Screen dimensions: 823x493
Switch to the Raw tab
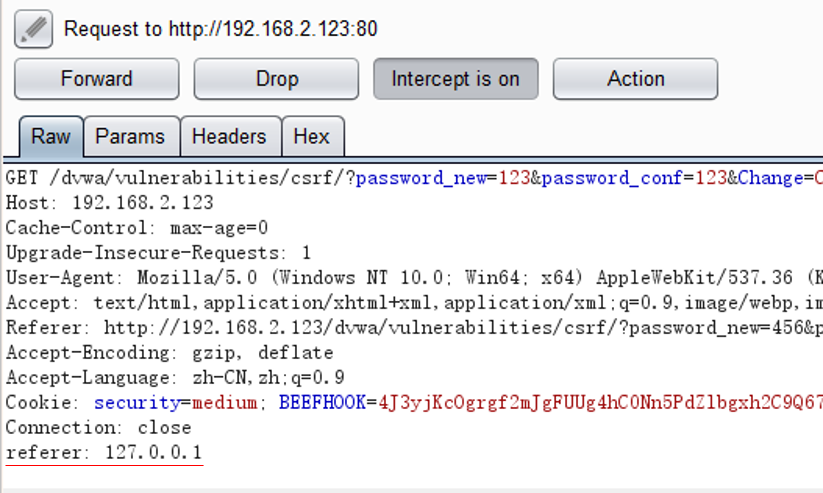(50, 137)
